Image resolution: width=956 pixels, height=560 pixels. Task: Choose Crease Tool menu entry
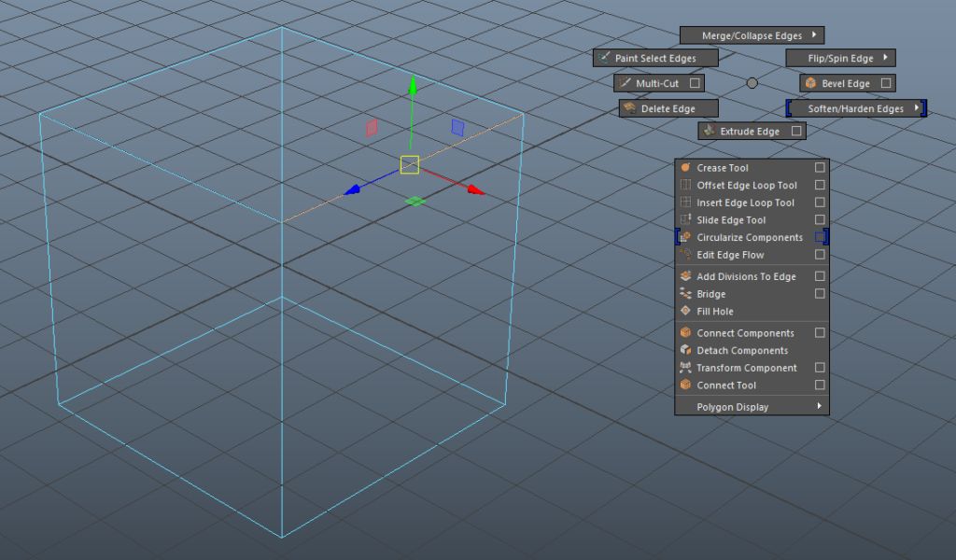pyautogui.click(x=752, y=167)
